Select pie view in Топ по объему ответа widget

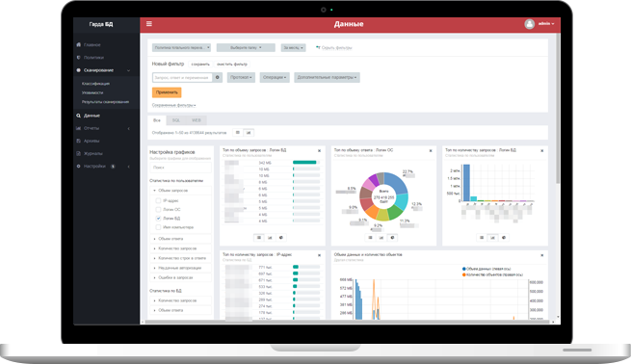[392, 238]
